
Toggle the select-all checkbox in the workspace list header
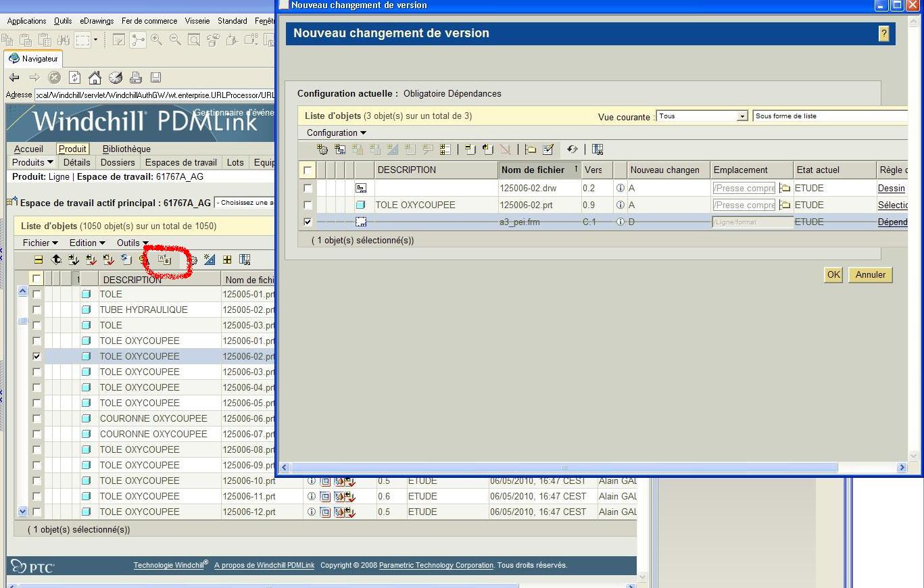tap(37, 278)
